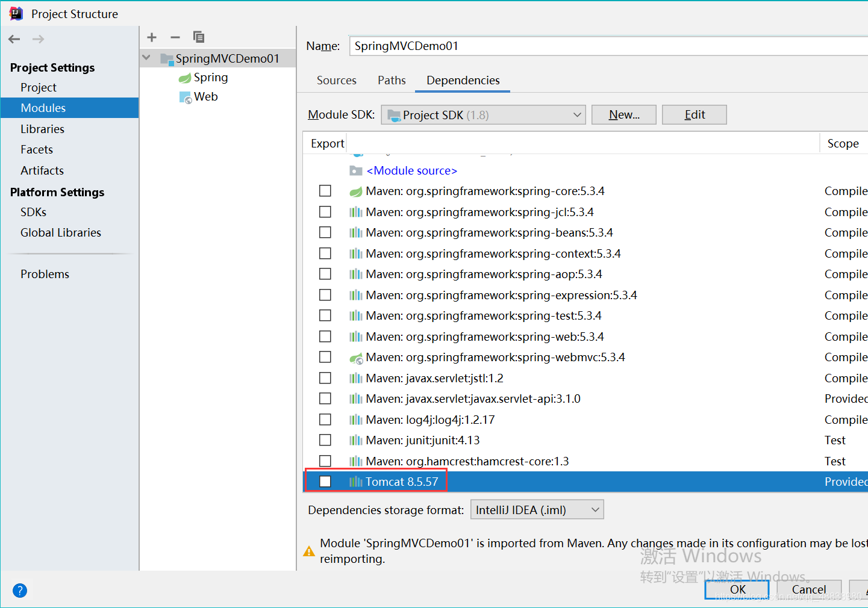Click the junit library icon
Image resolution: width=868 pixels, height=608 pixels.
pyautogui.click(x=356, y=441)
